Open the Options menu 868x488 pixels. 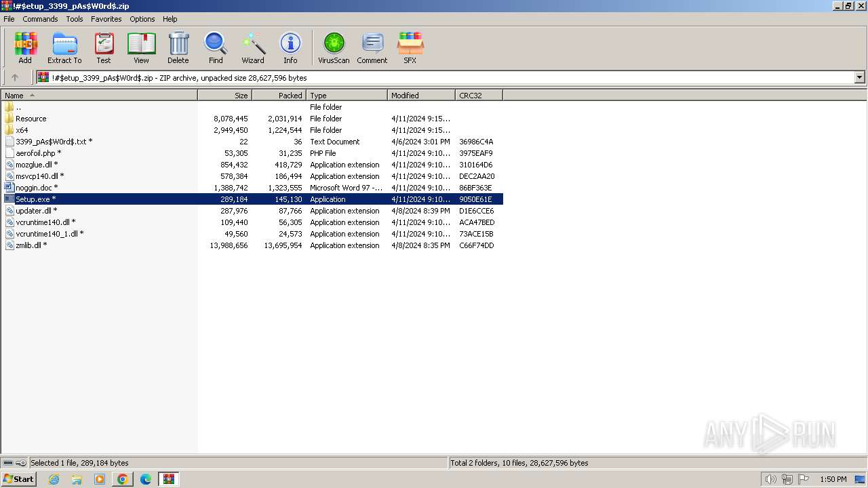pyautogui.click(x=142, y=19)
